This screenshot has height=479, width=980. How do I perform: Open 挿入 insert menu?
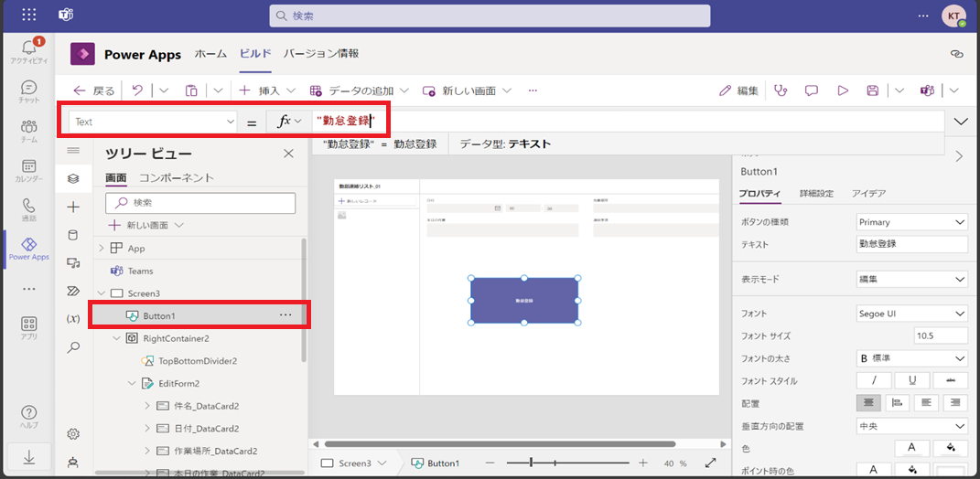coord(266,90)
